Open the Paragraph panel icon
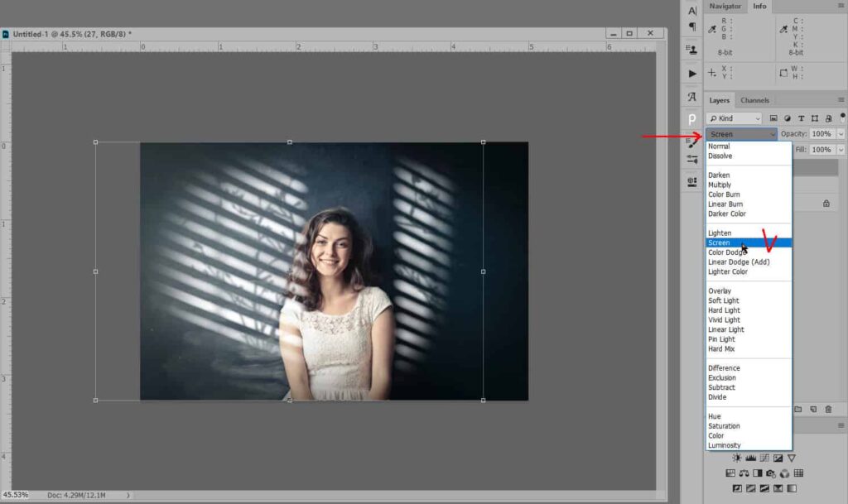The image size is (848, 504). click(x=692, y=27)
